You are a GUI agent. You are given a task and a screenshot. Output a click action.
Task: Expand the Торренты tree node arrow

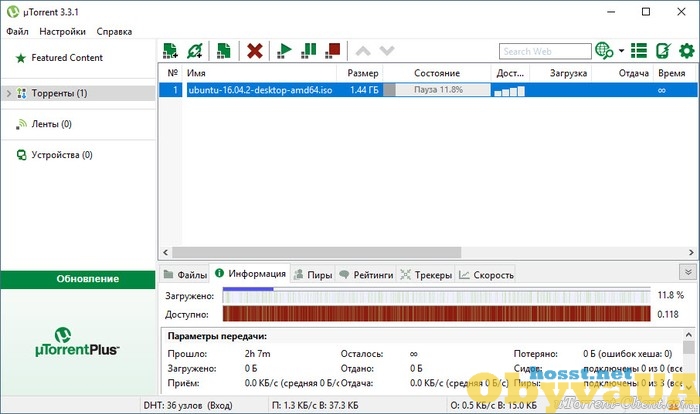tap(8, 93)
